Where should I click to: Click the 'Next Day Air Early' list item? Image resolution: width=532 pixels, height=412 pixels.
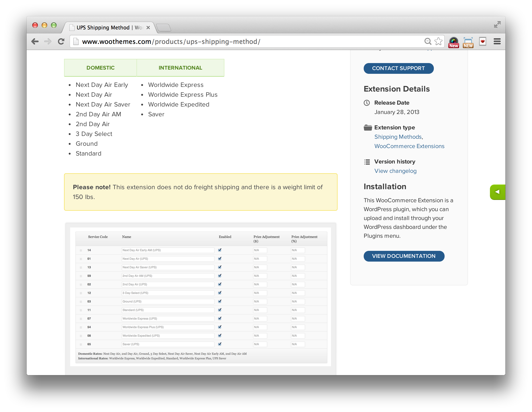(102, 85)
